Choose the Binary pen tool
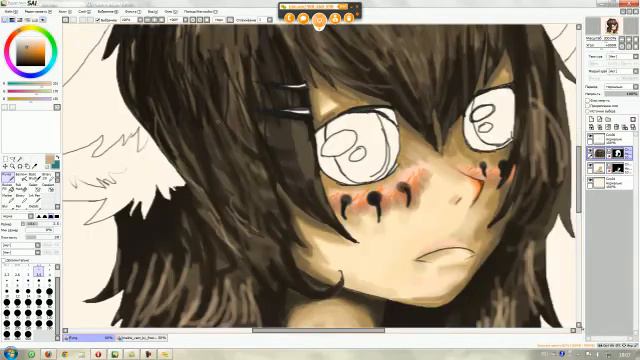Viewport: 640px width, 360px height. pos(21,198)
